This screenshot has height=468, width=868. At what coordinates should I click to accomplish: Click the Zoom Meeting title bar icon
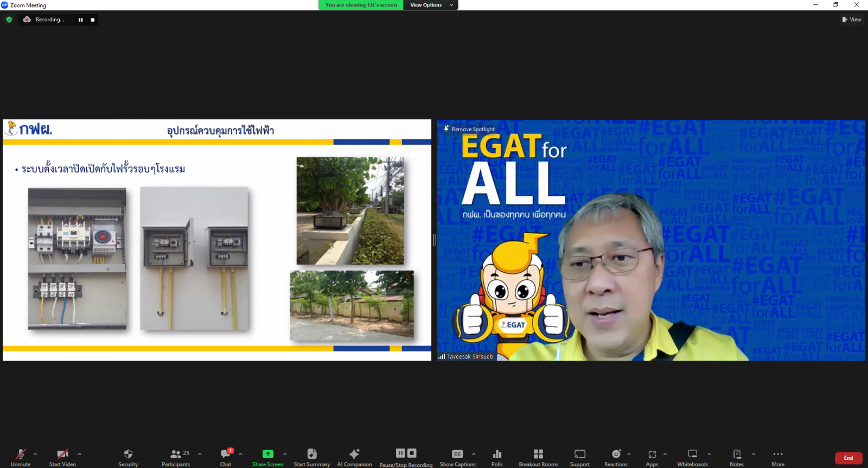(4, 5)
